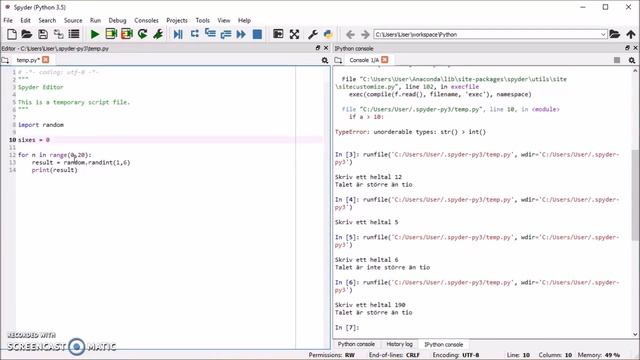Select the Console 1/A tab
This screenshot has height=360, width=640.
364,60
